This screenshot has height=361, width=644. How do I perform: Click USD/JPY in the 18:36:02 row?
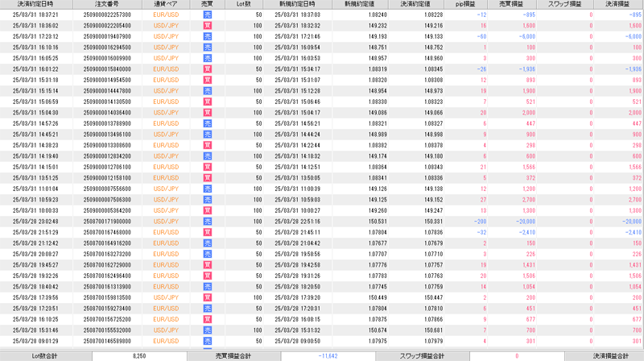coord(166,26)
